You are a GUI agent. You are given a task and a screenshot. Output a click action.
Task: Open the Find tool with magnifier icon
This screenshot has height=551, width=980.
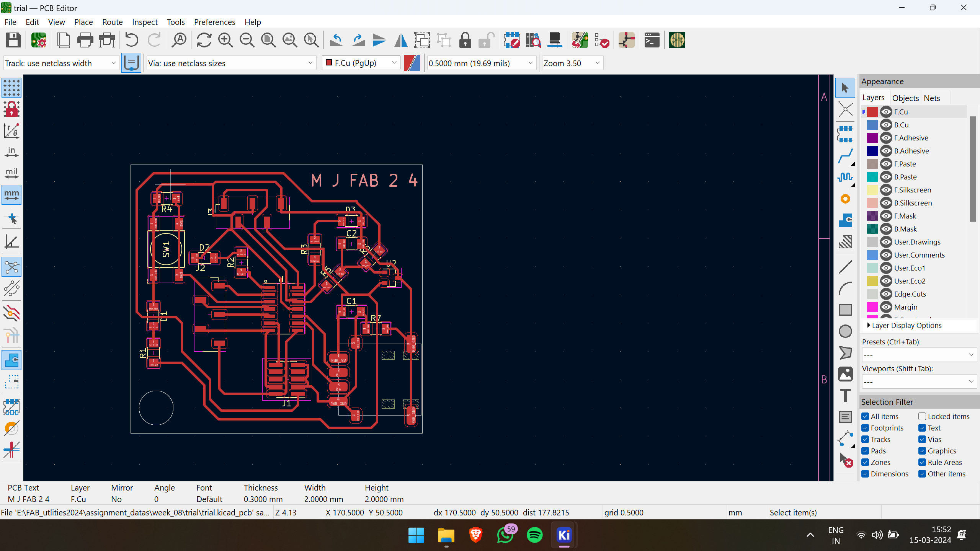(179, 40)
